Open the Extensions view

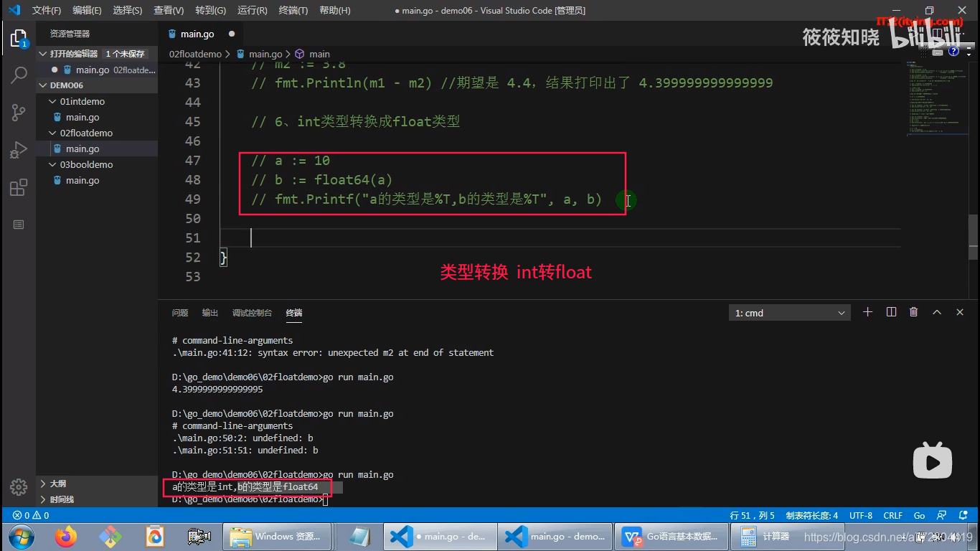19,188
